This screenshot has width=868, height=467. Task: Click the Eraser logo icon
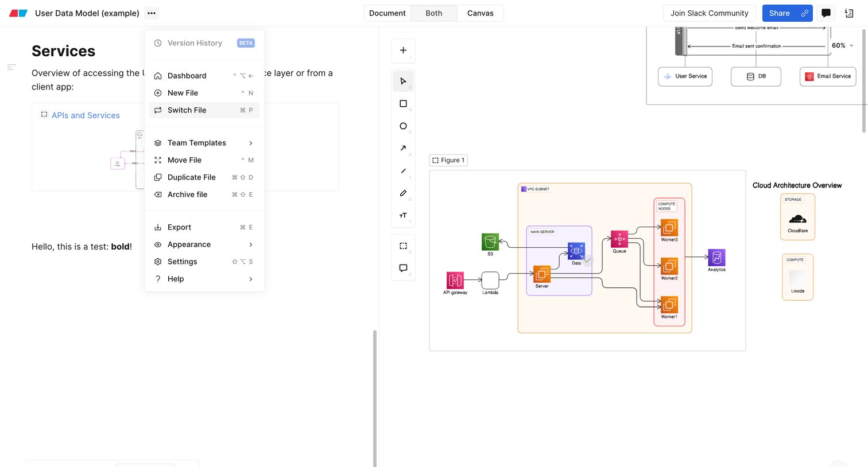(18, 13)
